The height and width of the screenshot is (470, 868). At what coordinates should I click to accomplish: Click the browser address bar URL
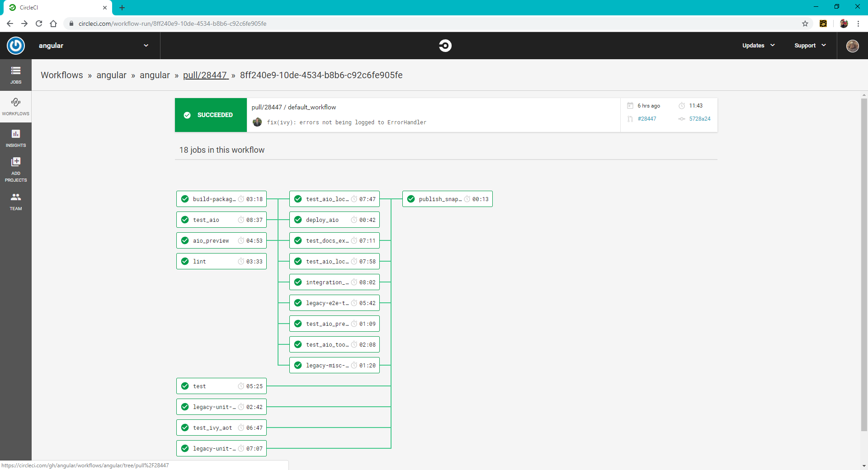pos(172,23)
